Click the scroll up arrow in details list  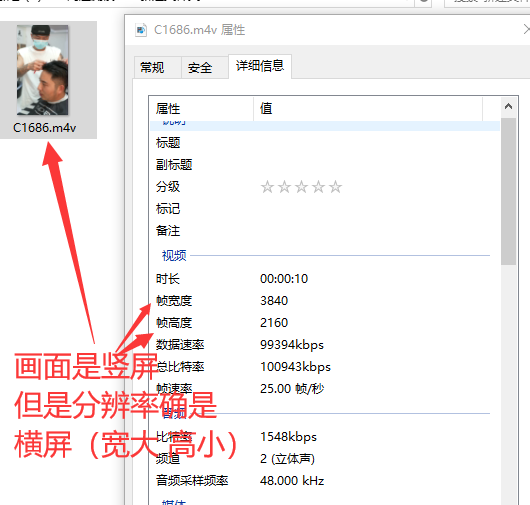click(x=508, y=107)
